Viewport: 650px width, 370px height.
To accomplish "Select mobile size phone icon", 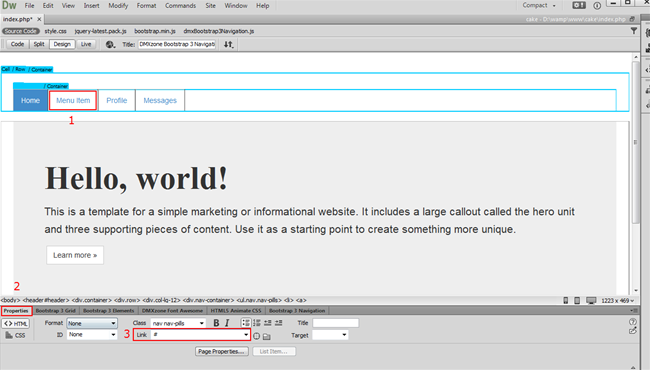I will [x=566, y=300].
